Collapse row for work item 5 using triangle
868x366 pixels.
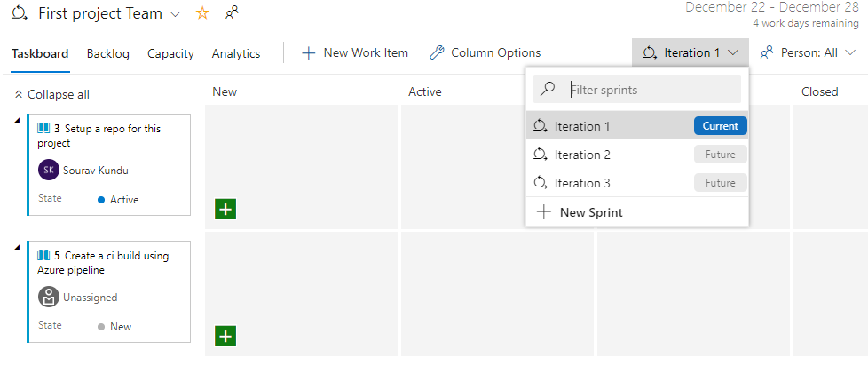(18, 246)
